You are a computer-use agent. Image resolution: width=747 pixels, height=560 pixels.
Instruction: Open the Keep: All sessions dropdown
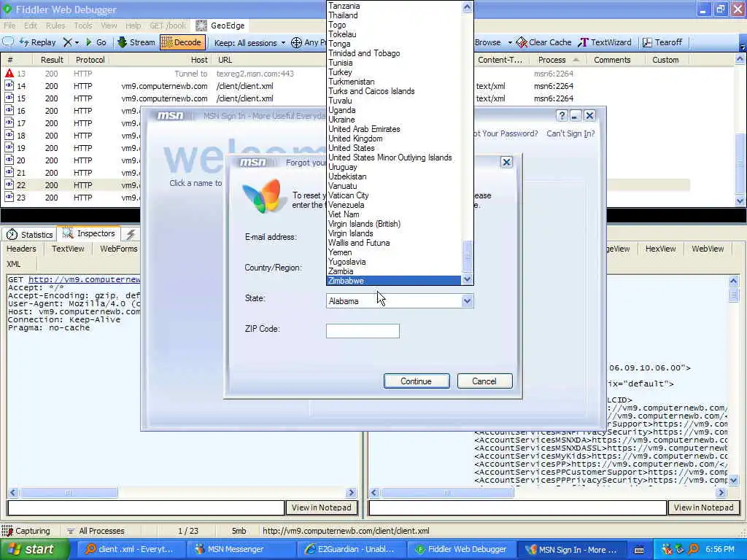[x=249, y=43]
